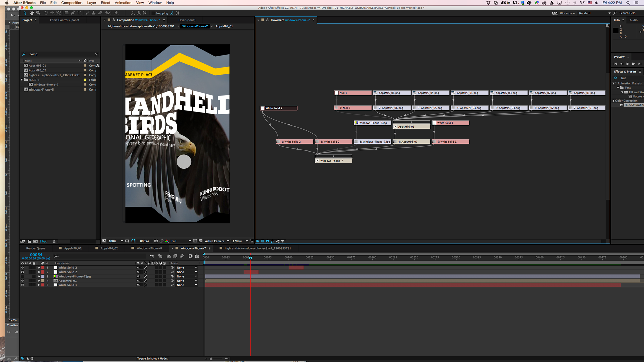Select the Puppet Pin tool
Image resolution: width=644 pixels, height=362 pixels.
coord(116,13)
